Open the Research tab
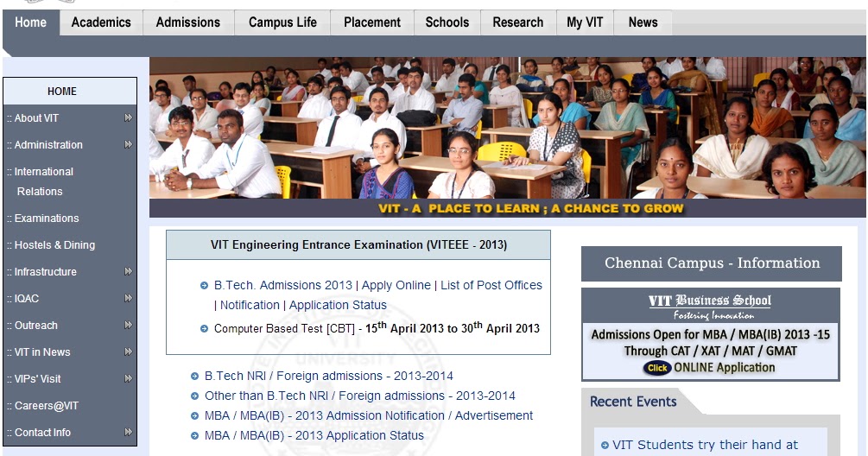 coord(518,22)
